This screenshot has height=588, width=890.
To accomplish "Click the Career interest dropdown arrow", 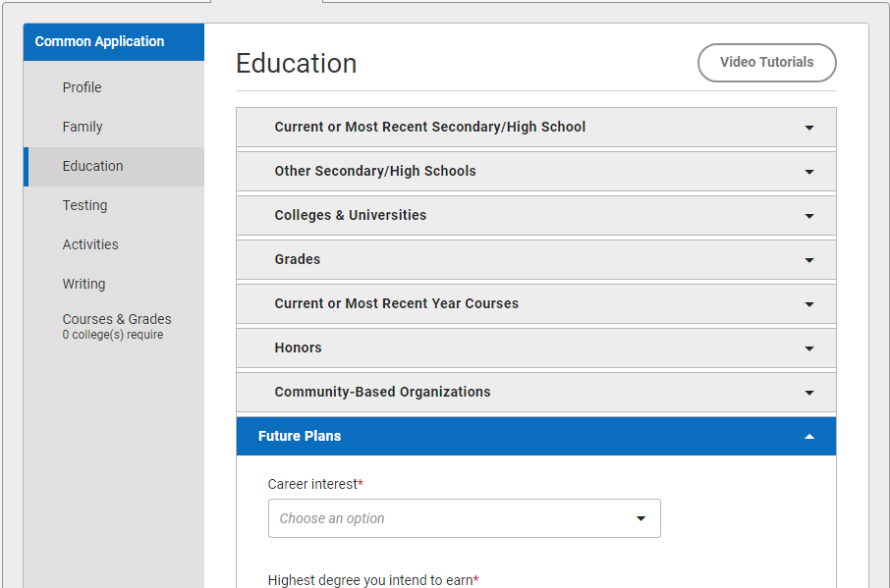I will click(x=640, y=518).
